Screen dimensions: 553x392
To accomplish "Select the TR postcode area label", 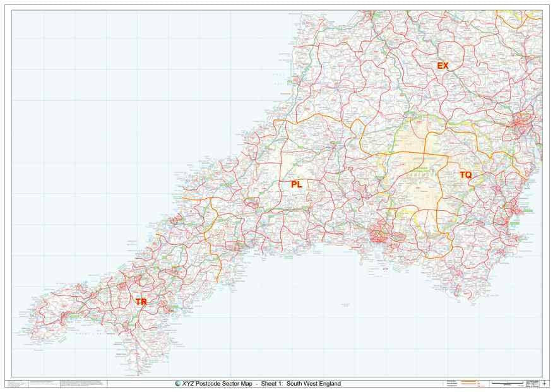I will (x=142, y=301).
